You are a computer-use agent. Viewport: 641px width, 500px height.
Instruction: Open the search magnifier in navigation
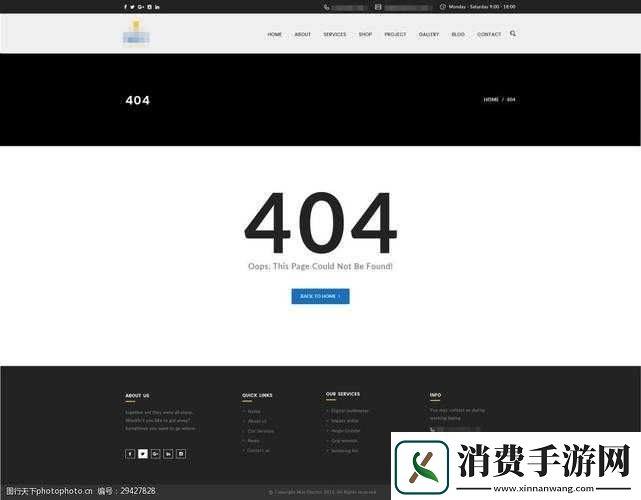513,34
